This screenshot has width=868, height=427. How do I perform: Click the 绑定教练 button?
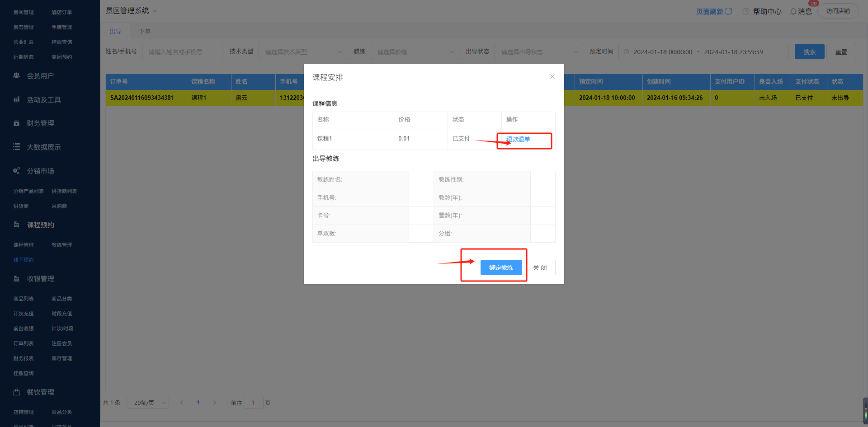coord(501,267)
